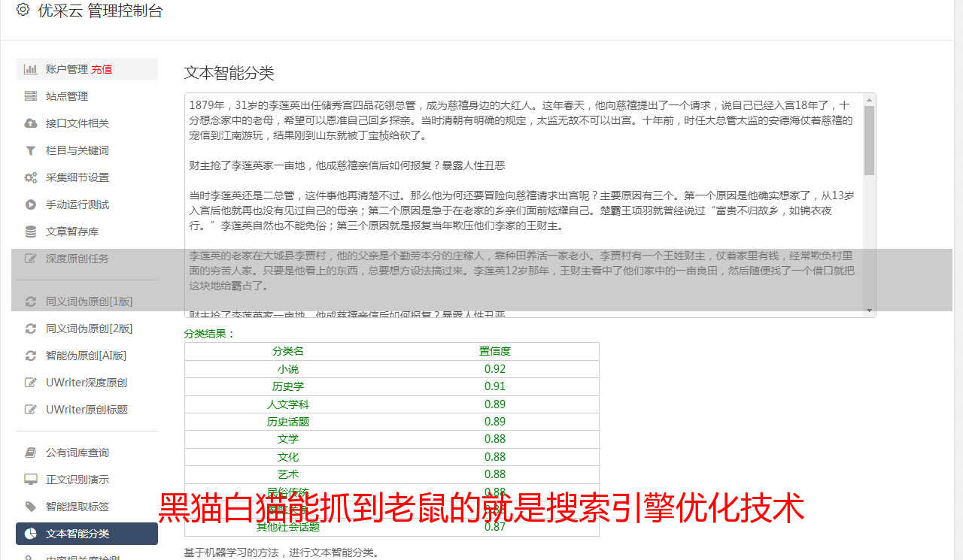Open UWriter深度原创 page

pyautogui.click(x=87, y=383)
